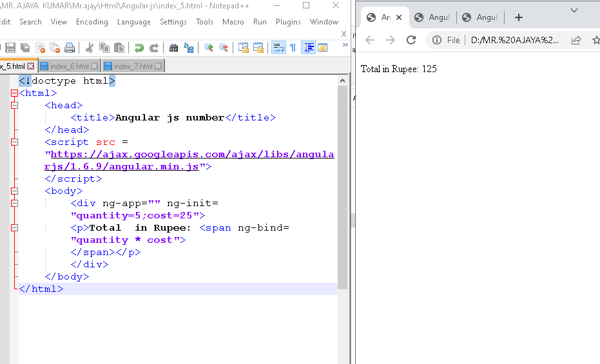Click the Find and Replace icon
Image resolution: width=600 pixels, height=364 pixels.
(189, 48)
